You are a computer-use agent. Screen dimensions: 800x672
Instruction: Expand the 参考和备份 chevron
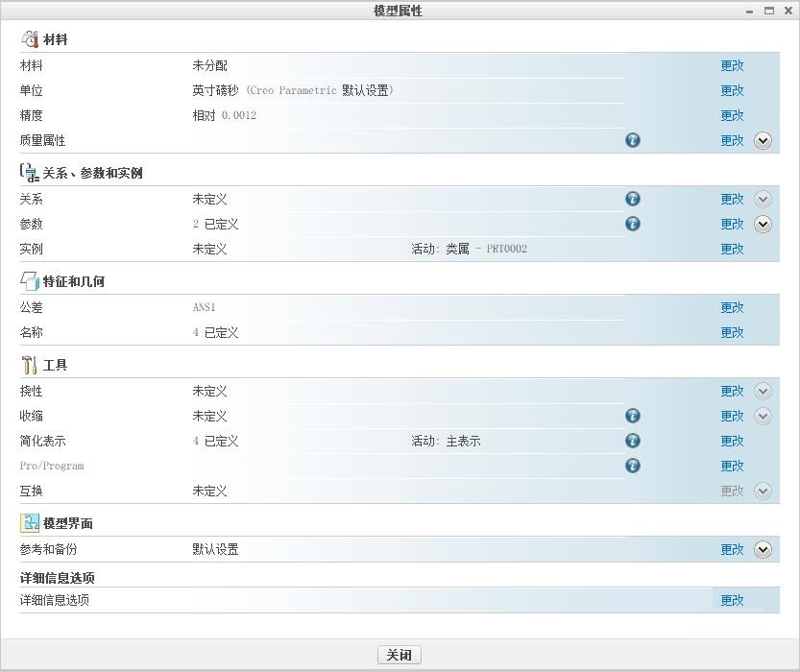click(763, 549)
